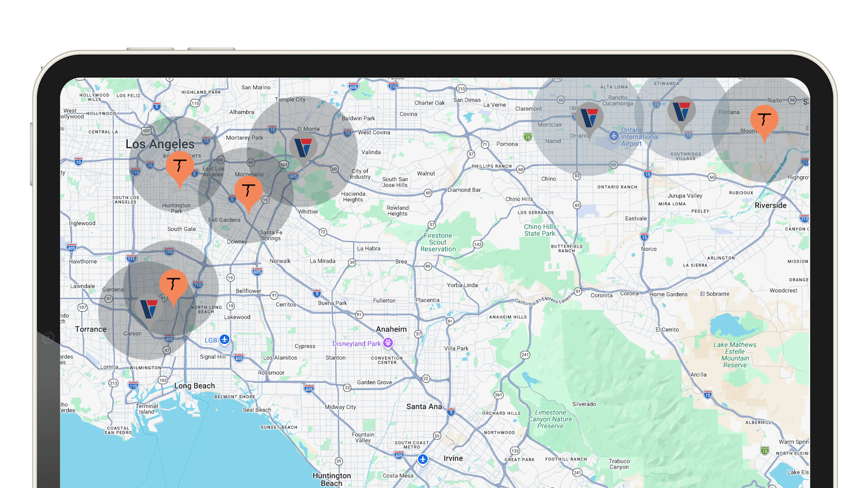Click the Limestone Canyon Nature Preserve label
The height and width of the screenshot is (488, 868).
(x=550, y=419)
